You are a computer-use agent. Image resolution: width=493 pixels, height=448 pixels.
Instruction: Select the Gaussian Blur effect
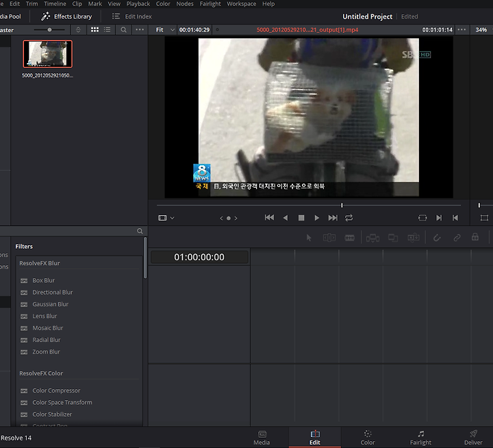click(x=50, y=304)
